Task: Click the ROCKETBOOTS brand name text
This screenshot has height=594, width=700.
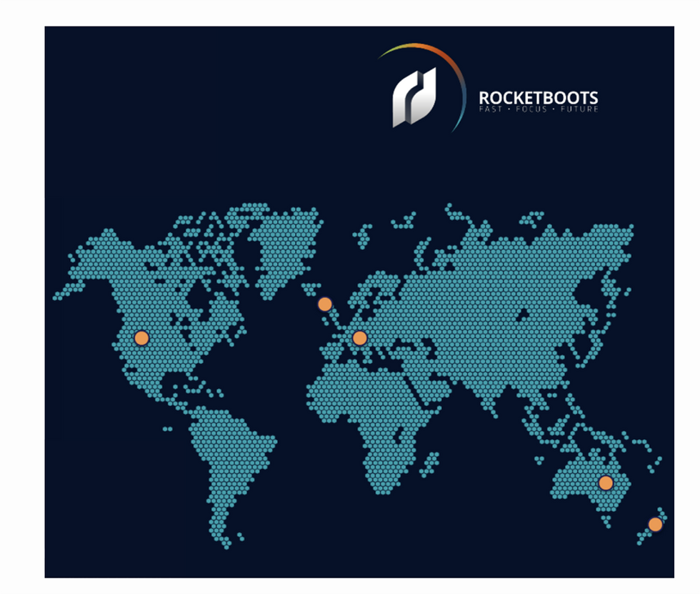Action: tap(538, 97)
